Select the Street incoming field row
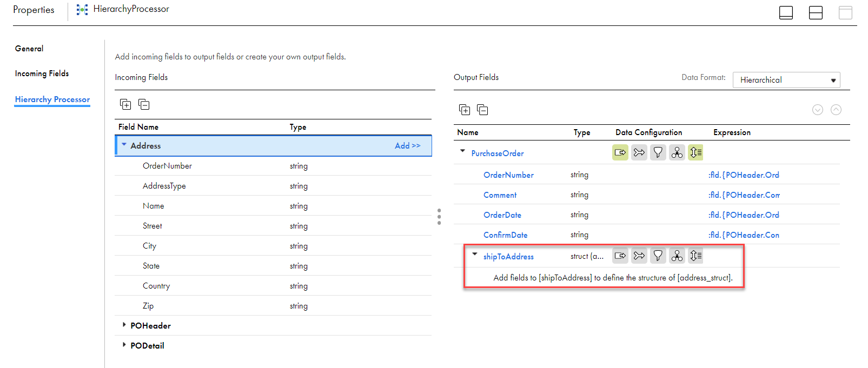Image resolution: width=868 pixels, height=368 pixels. [273, 226]
